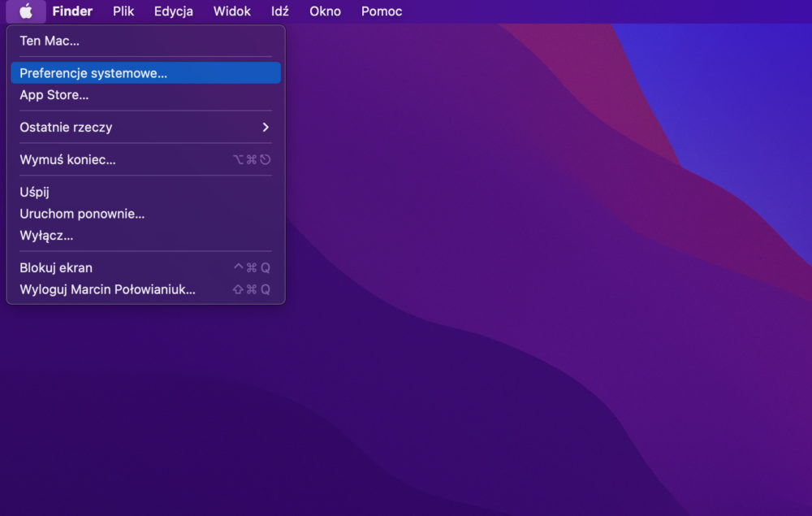This screenshot has width=812, height=516.
Task: Put the Mac to sleep with Uśpij
Action: 145,193
